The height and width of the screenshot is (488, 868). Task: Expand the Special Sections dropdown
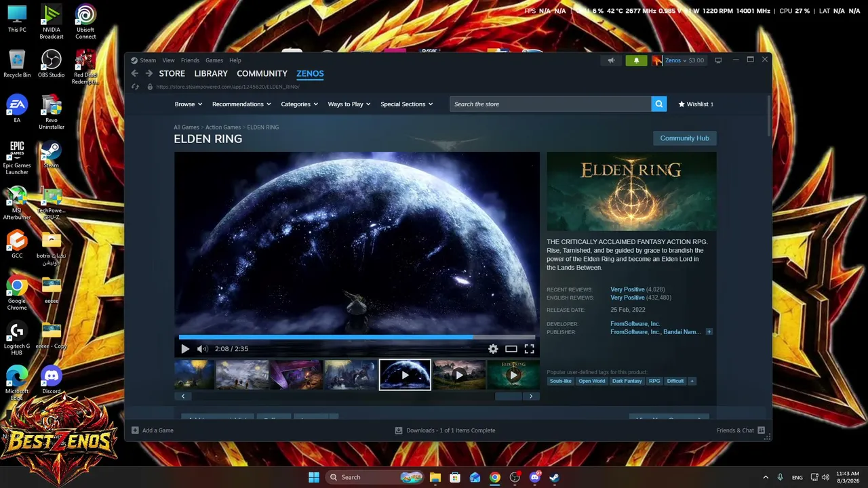pos(407,104)
